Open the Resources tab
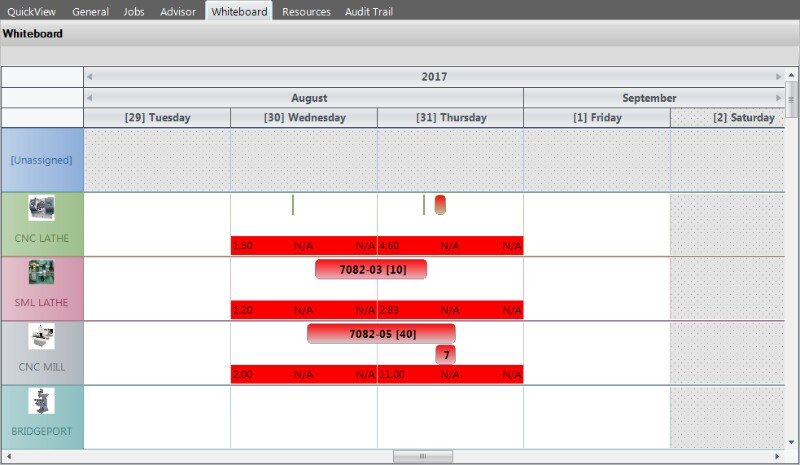The image size is (800, 465). tap(306, 12)
